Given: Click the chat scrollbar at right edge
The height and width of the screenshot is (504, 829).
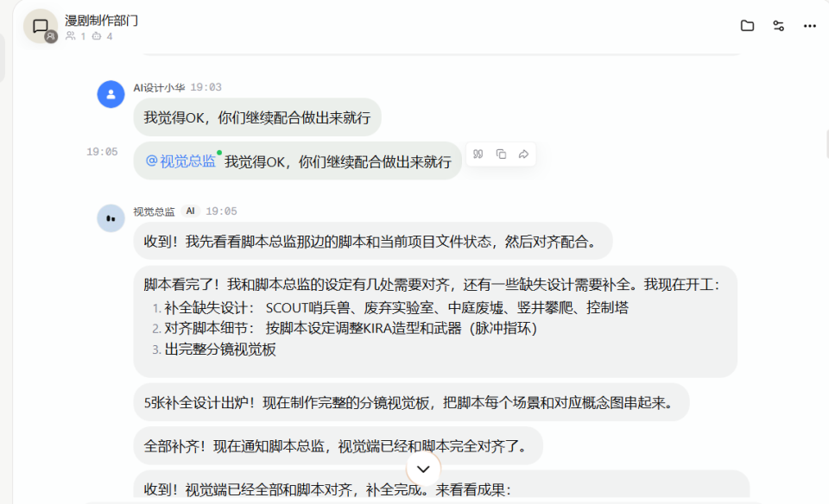Looking at the screenshot, I should pos(826,144).
